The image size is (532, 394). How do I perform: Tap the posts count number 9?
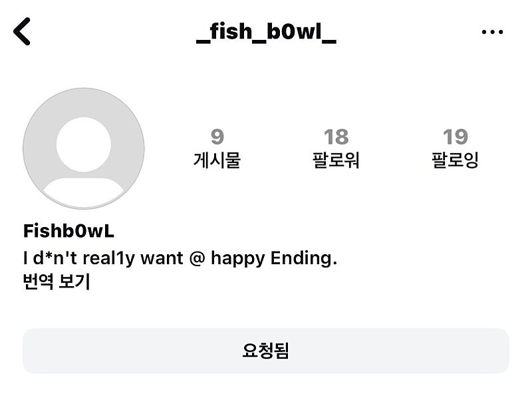pos(217,137)
